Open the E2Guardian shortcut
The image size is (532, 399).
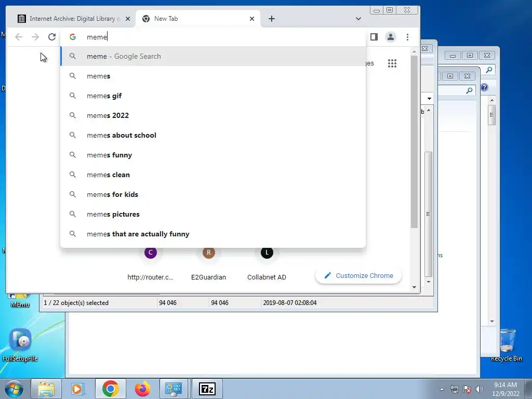(x=209, y=264)
